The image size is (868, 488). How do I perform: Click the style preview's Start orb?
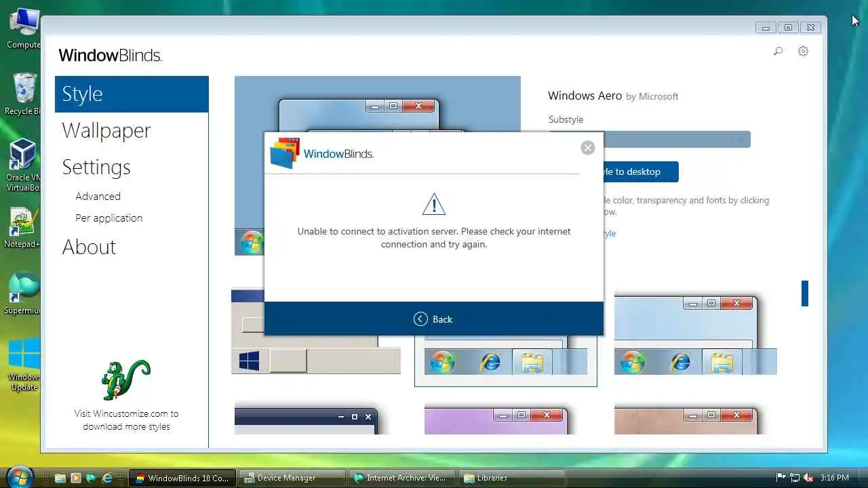click(x=252, y=242)
